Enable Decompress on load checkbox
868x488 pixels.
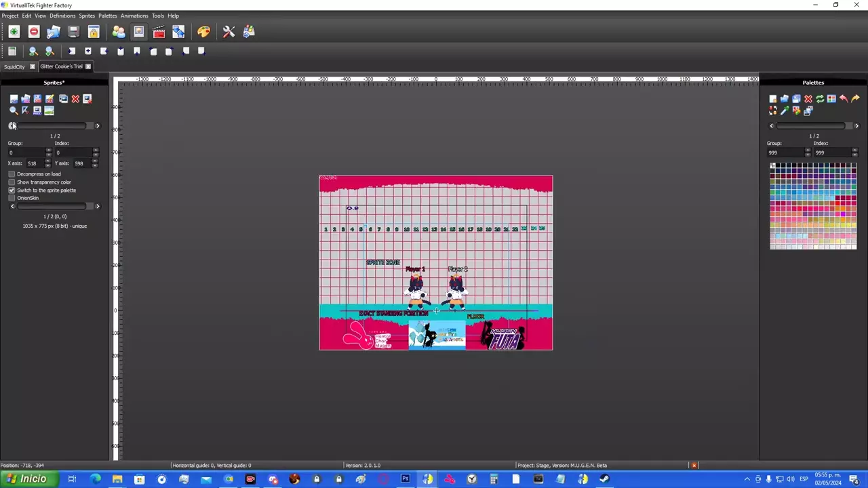tap(12, 174)
